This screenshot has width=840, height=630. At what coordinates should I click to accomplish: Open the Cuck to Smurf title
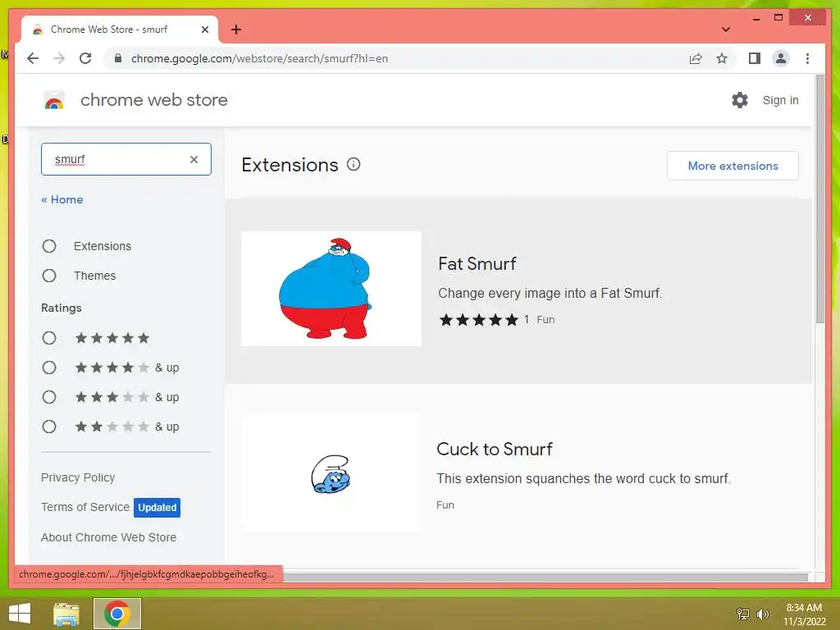pos(495,449)
